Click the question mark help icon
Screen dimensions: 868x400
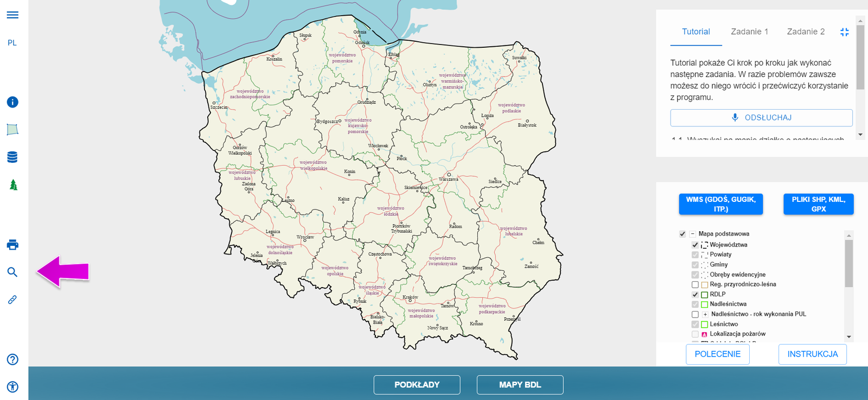(12, 359)
